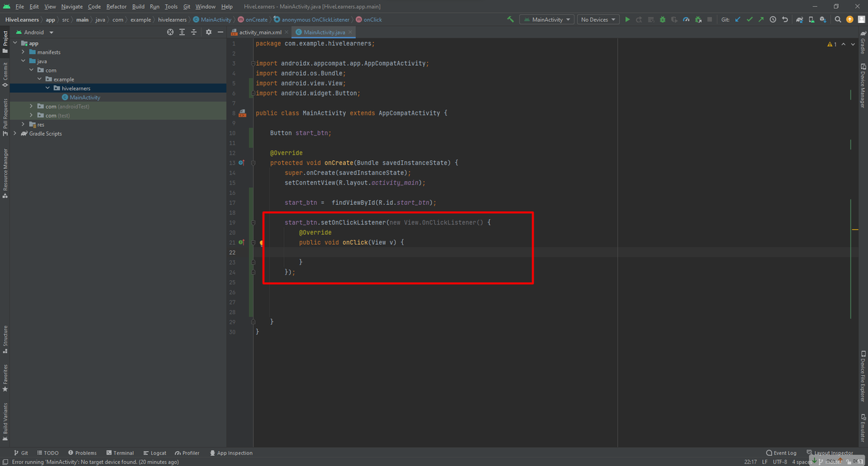Screen dimensions: 868x466
Task: Open the Logcat tool window
Action: click(x=155, y=453)
